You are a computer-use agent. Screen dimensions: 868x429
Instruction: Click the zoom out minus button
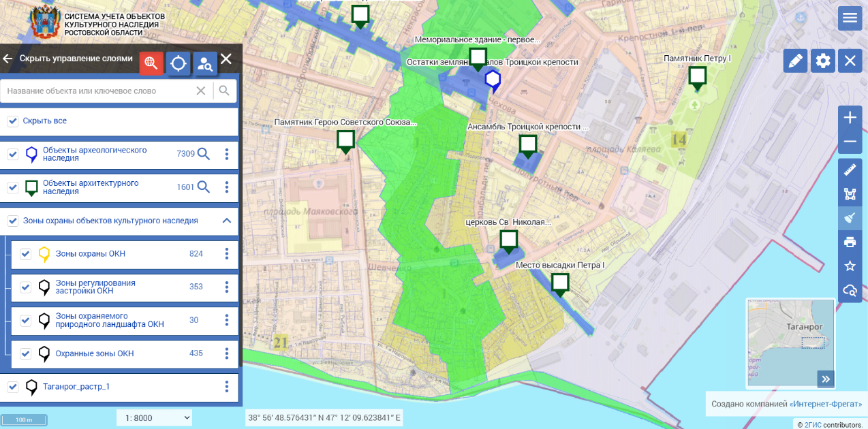(850, 142)
